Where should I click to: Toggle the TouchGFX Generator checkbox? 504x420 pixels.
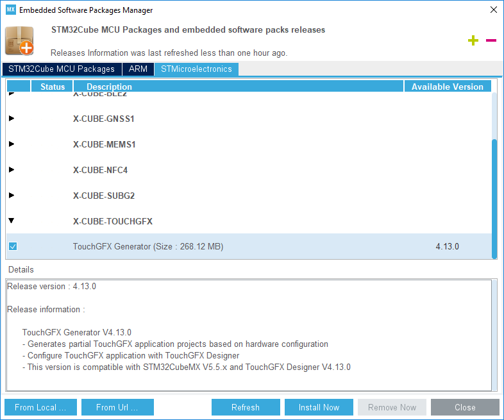point(13,246)
